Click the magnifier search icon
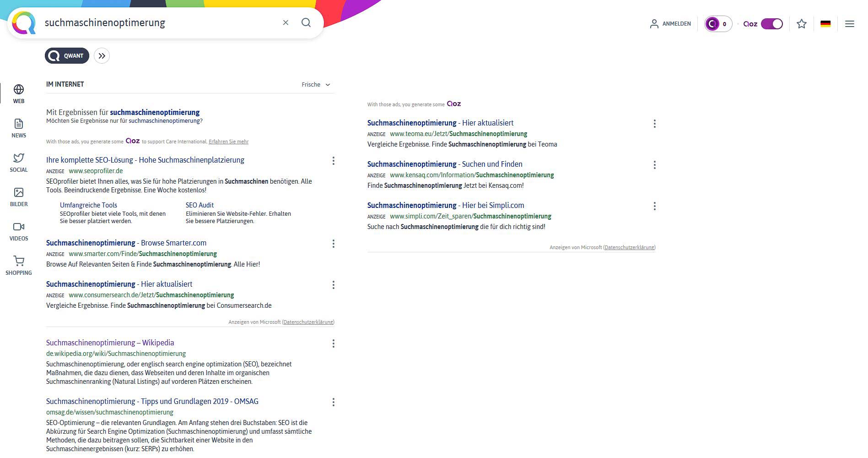Viewport: 868px width, 458px height. (x=306, y=22)
